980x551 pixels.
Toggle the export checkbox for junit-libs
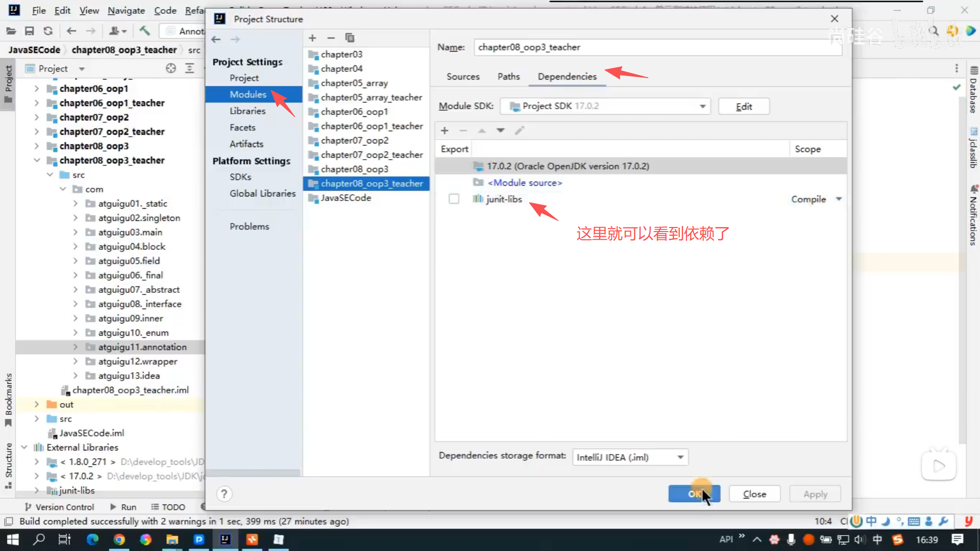pos(454,199)
